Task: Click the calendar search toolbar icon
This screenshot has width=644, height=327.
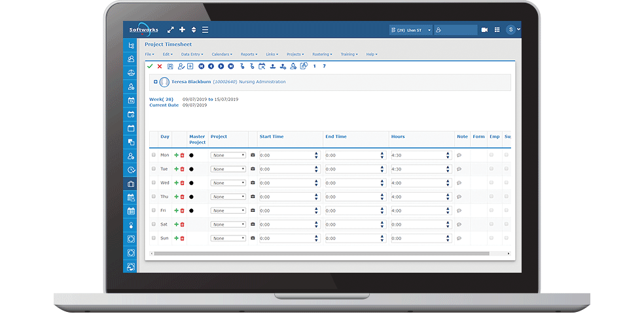Action: [x=262, y=66]
